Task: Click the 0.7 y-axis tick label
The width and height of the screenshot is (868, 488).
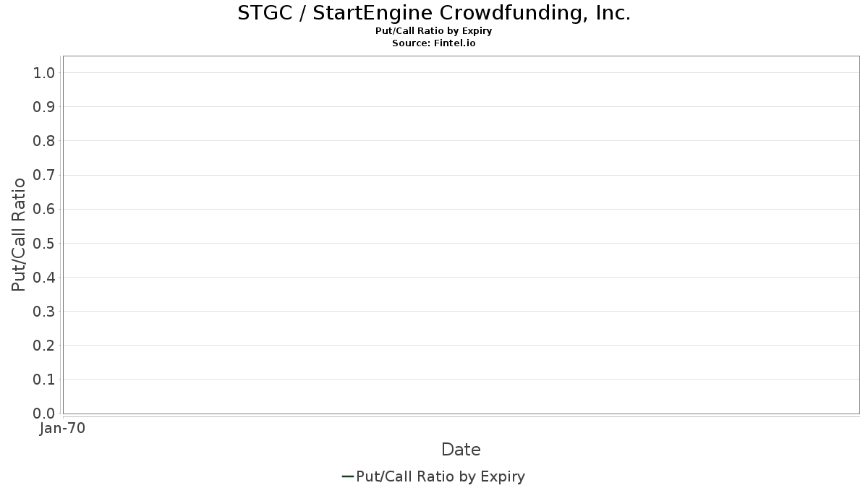Action: [x=44, y=175]
